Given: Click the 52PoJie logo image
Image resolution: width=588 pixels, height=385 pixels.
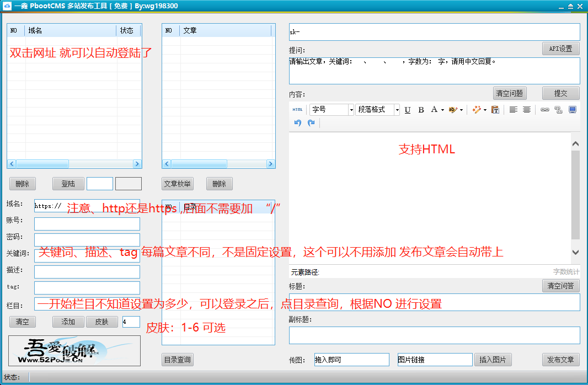Looking at the screenshot, I should [74, 350].
